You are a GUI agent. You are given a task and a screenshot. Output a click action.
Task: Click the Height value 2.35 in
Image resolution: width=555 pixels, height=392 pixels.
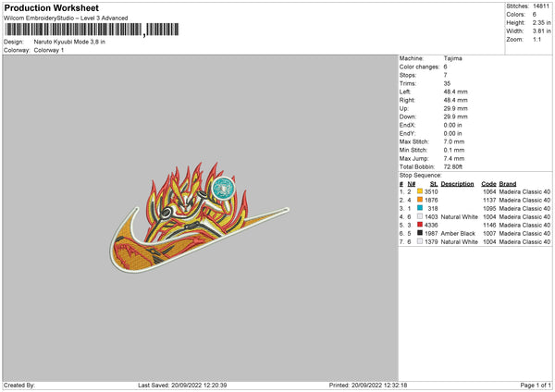coord(541,22)
